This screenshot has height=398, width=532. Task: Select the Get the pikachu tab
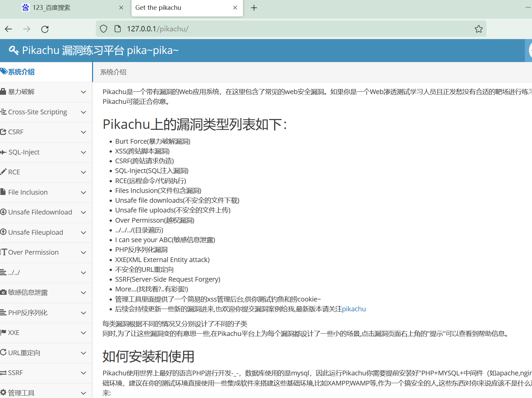187,8
